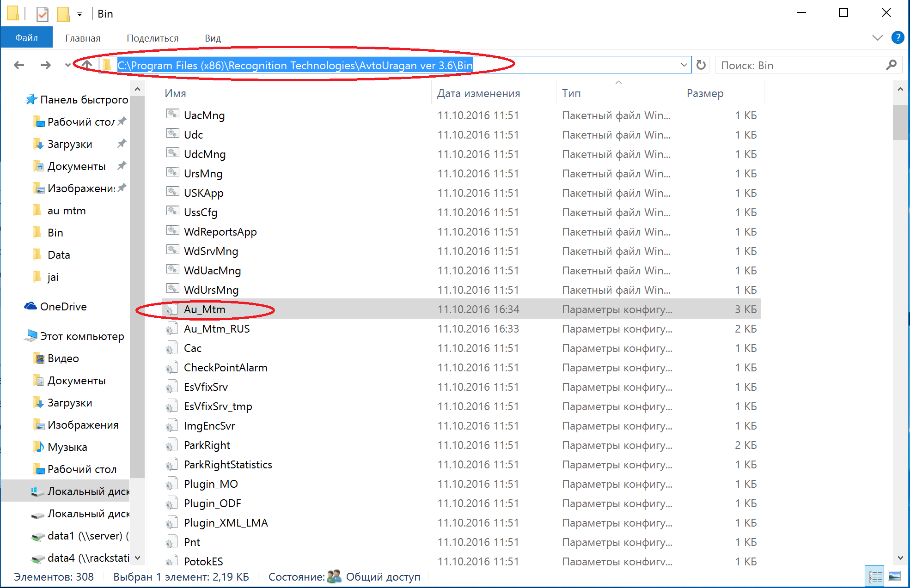Viewport: 910px width, 588px height.
Task: Open OneDrive in navigation pane
Action: pyautogui.click(x=63, y=307)
